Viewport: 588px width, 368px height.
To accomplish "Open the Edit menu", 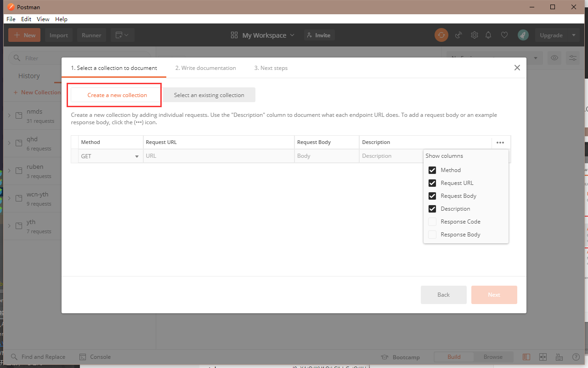I will [x=26, y=19].
